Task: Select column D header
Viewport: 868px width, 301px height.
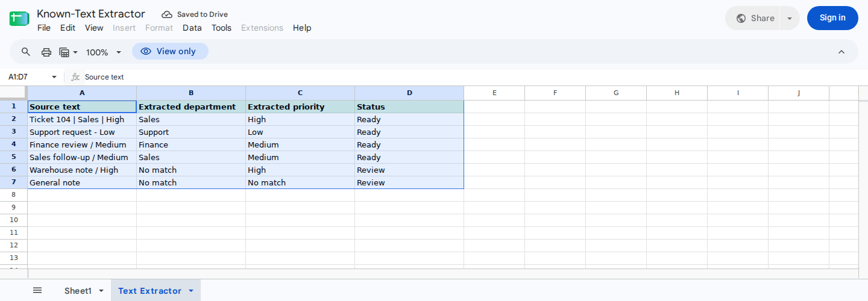Action: (x=409, y=93)
